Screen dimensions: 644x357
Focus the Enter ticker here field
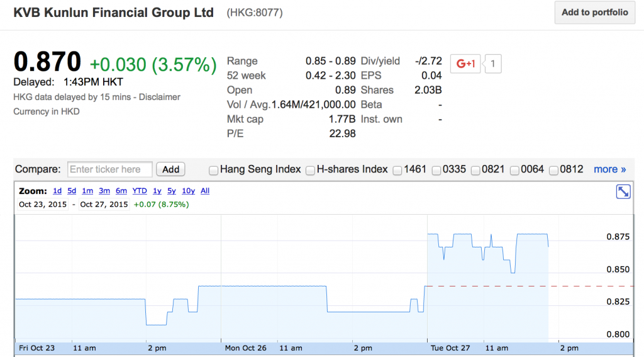coord(109,169)
